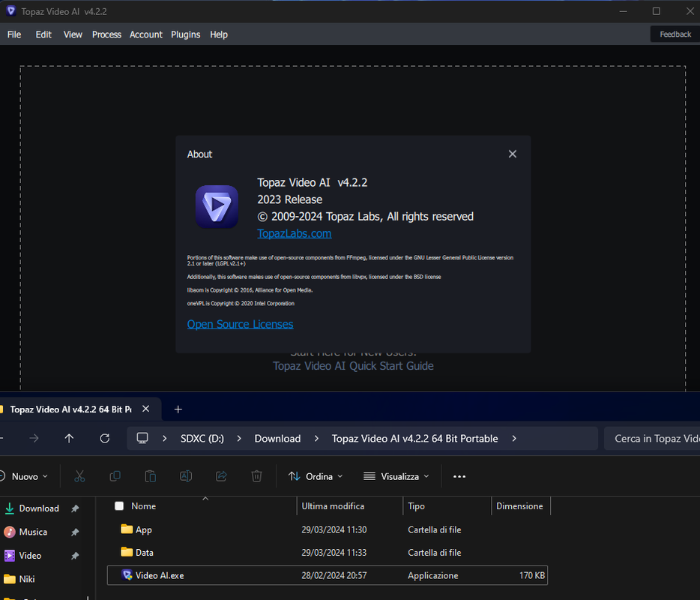Click the Topaz Video AI logo in About dialog
The height and width of the screenshot is (600, 700).
coord(217,207)
